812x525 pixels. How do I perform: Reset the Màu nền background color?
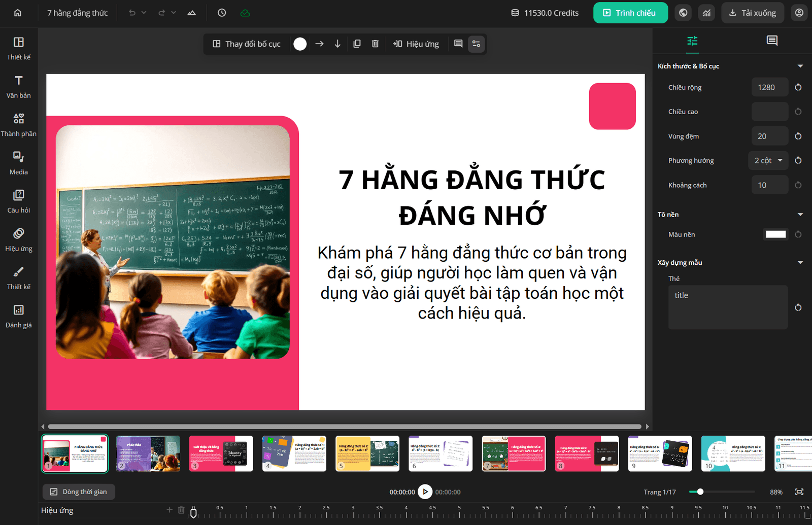pos(798,234)
